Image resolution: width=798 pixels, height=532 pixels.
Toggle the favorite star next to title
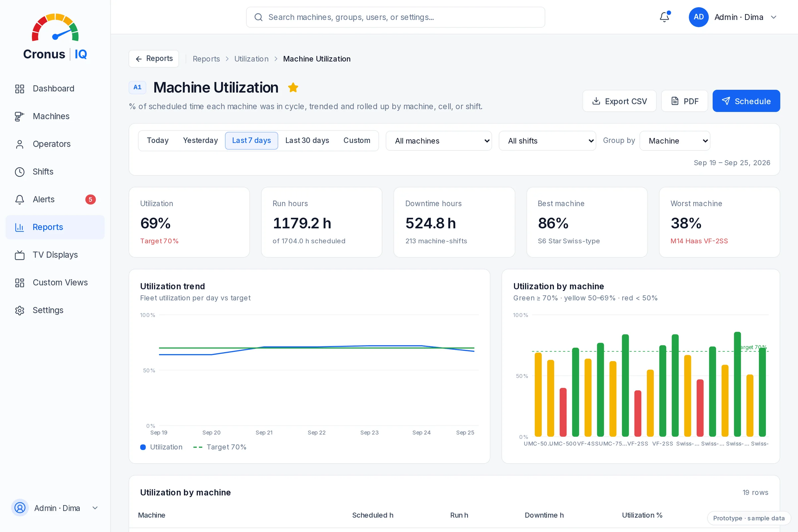tap(293, 87)
